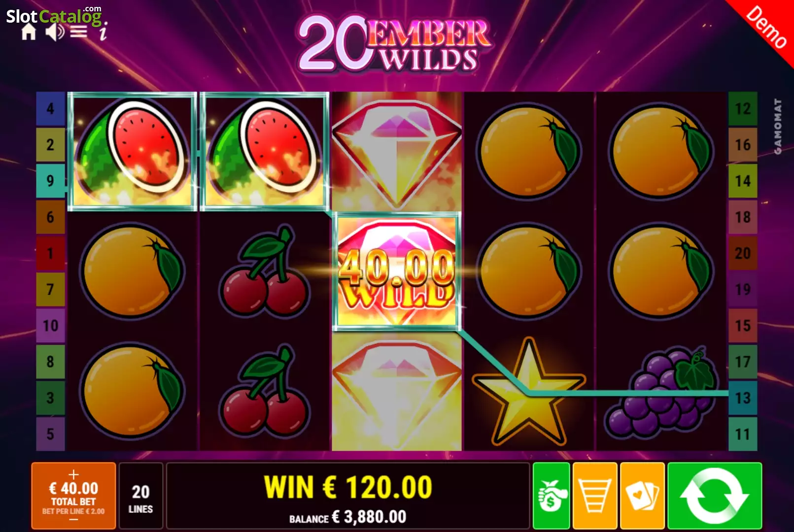Decrease total bet with the minus sign

click(x=73, y=519)
